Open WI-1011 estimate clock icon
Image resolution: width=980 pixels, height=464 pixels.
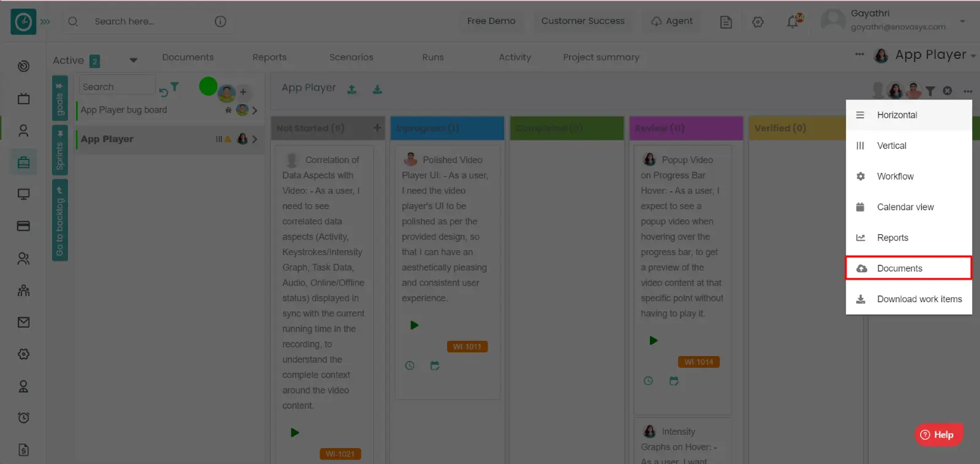click(410, 365)
